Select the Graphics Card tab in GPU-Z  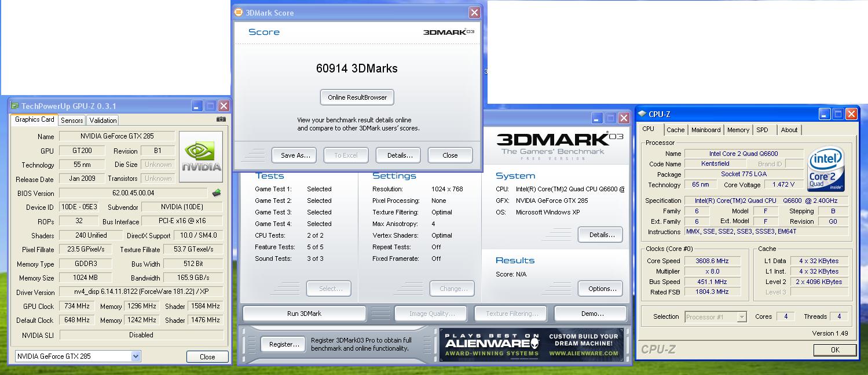point(34,119)
